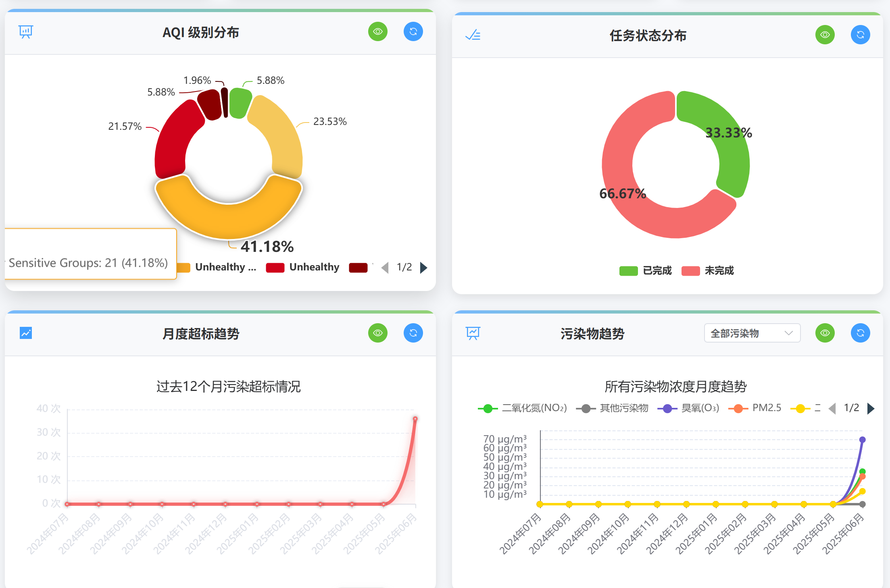
Task: Click the red Unhealthy legend swatch
Action: pyautogui.click(x=275, y=268)
